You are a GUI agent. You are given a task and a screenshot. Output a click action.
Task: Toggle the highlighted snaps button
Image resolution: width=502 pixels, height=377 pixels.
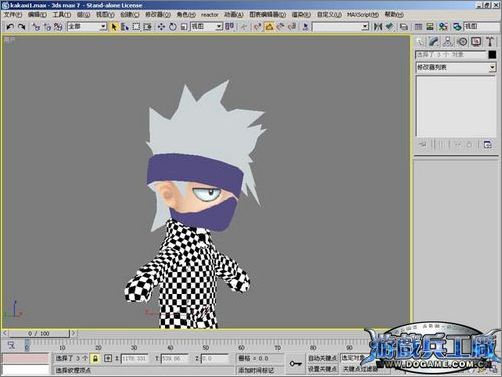[269, 27]
